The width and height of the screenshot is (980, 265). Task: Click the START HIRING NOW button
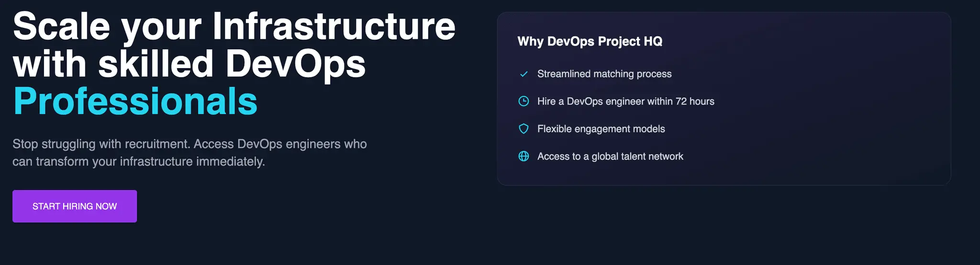pos(75,206)
